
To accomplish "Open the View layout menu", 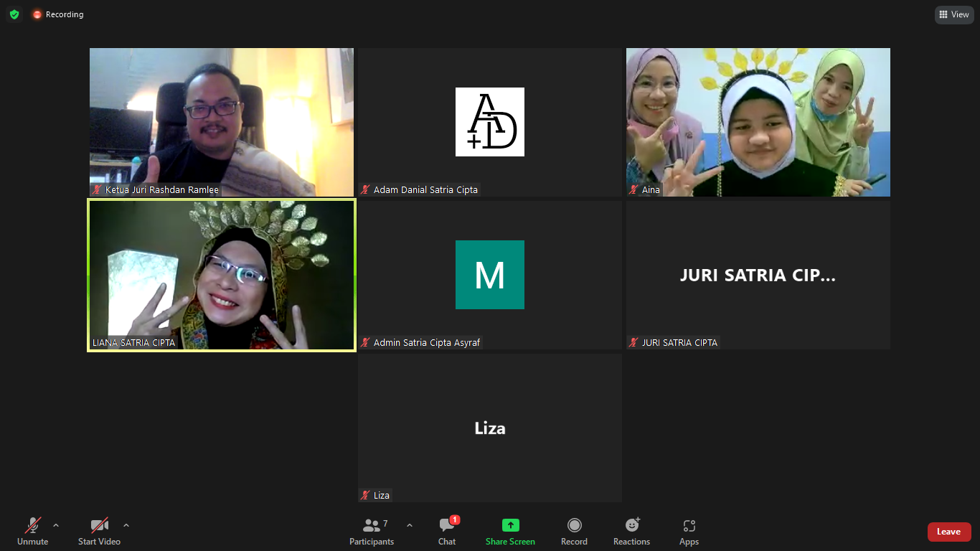I will 954,14.
